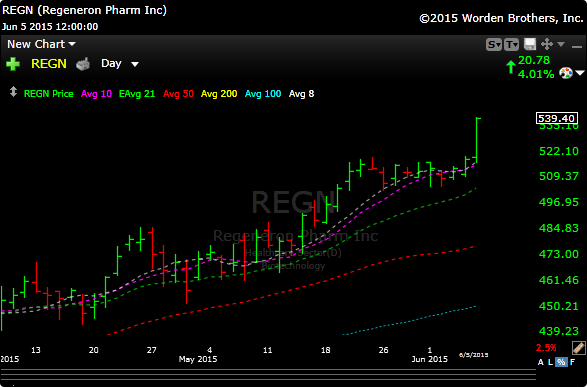Toggle the L logarithmic scale option
587x387 pixels.
[x=550, y=362]
